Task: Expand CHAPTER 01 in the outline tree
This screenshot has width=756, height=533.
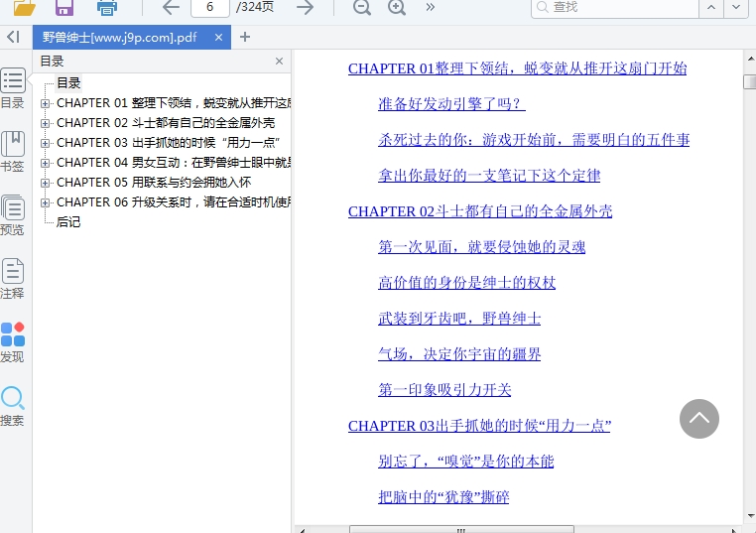Action: [x=46, y=103]
